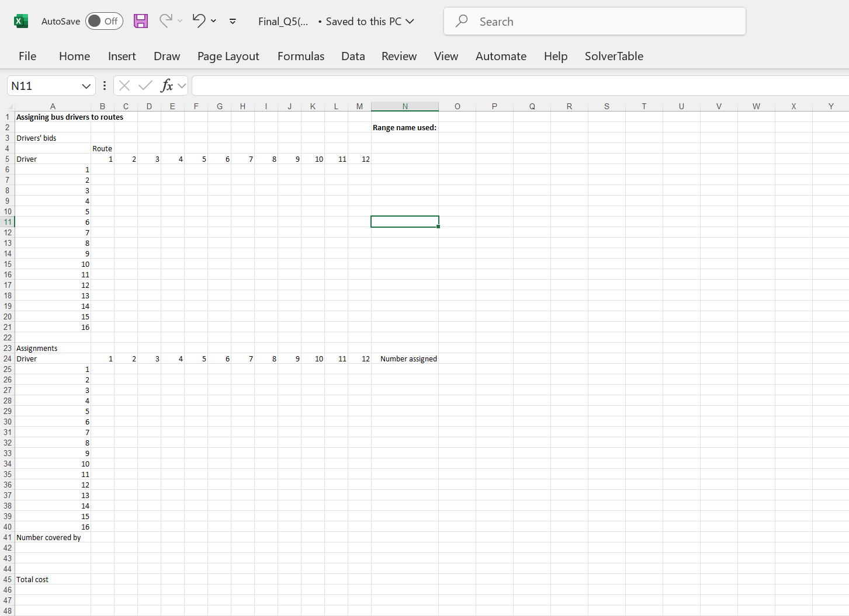Select the 'Driver' cell in row 24
849x616 pixels.
pos(53,359)
